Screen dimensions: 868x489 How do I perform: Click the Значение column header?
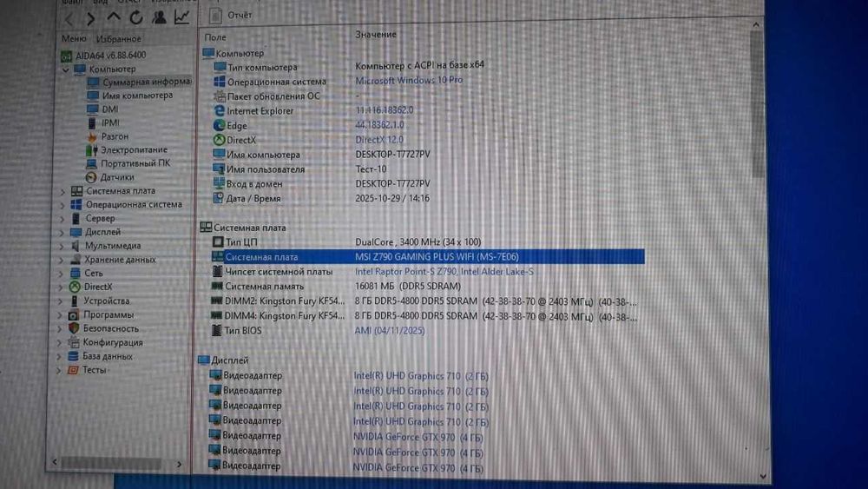click(x=376, y=35)
